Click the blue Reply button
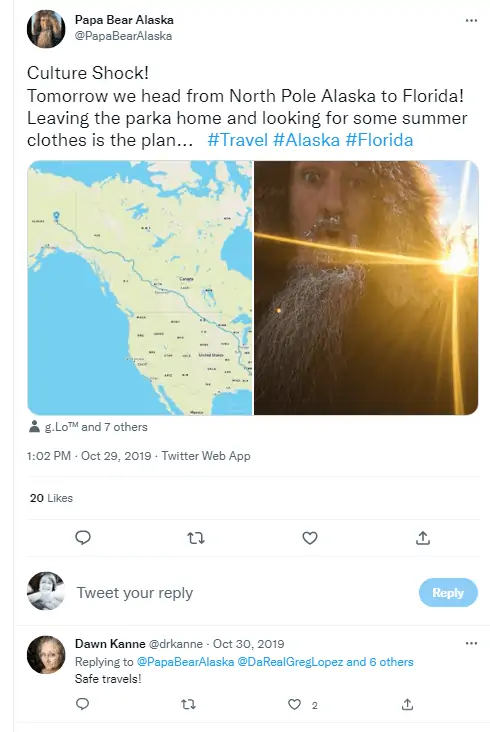This screenshot has width=490, height=732. [x=448, y=592]
